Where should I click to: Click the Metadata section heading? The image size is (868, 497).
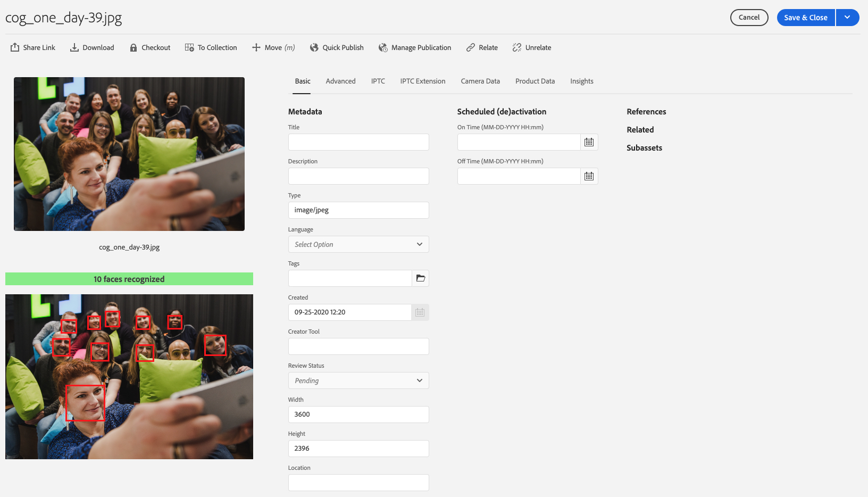click(305, 112)
